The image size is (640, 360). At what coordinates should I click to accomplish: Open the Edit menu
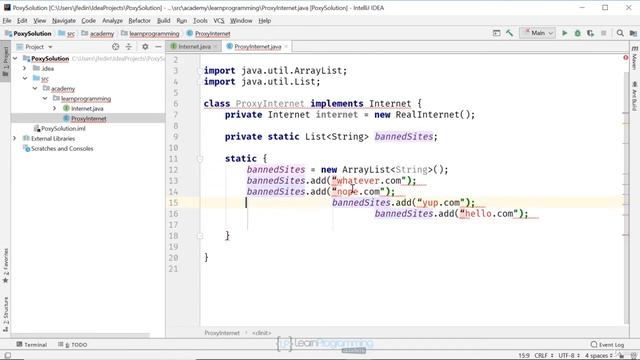click(x=22, y=20)
